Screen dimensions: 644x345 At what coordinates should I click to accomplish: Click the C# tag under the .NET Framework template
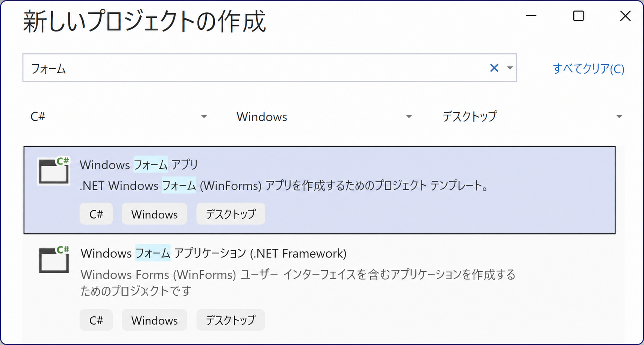(x=96, y=320)
